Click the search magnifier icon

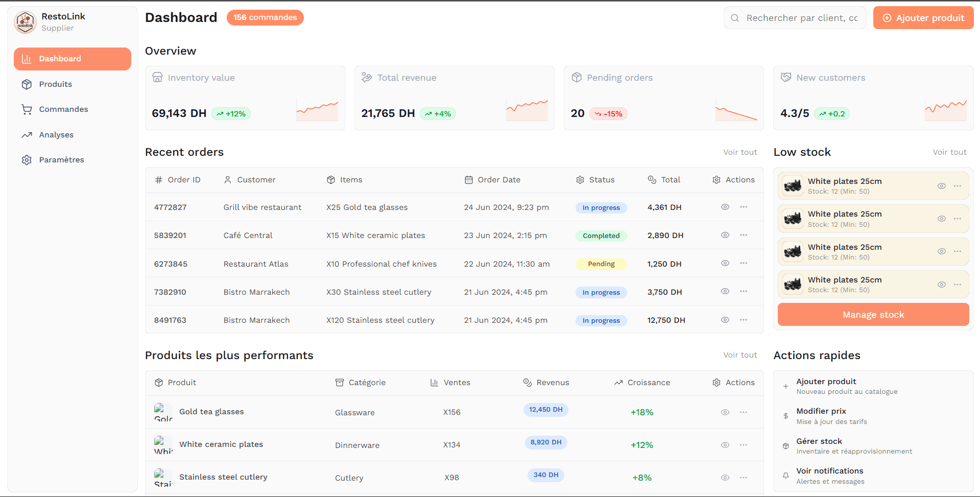tap(734, 18)
